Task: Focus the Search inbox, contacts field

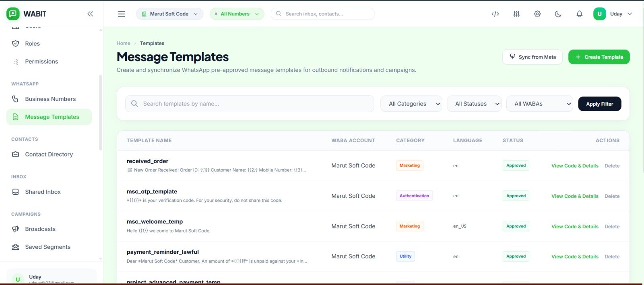Action: [322, 14]
